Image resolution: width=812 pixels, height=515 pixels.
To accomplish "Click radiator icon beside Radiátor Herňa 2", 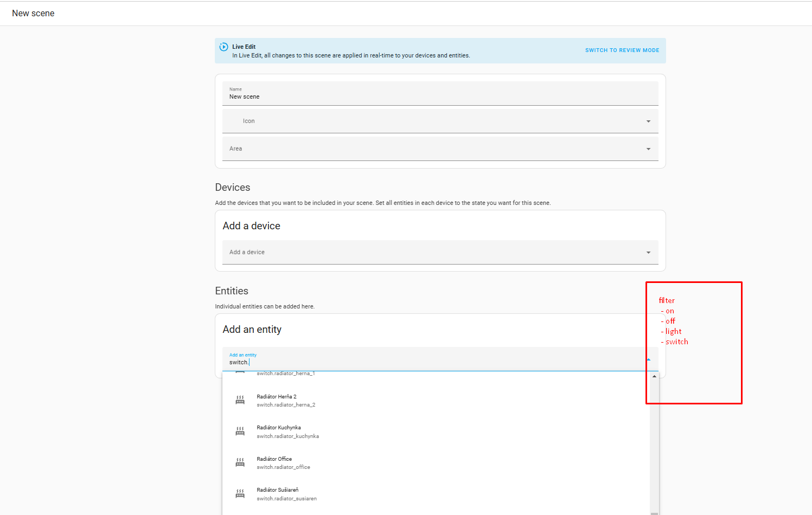I will click(x=240, y=401).
